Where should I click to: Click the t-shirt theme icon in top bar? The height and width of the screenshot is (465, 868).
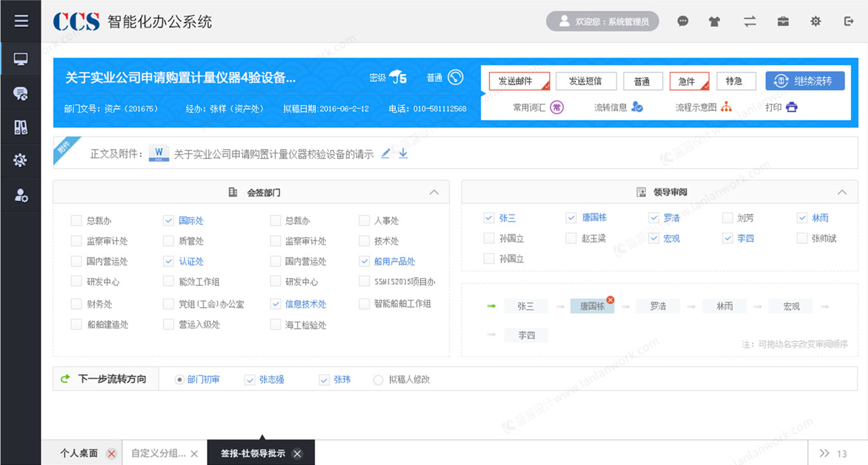(x=714, y=21)
